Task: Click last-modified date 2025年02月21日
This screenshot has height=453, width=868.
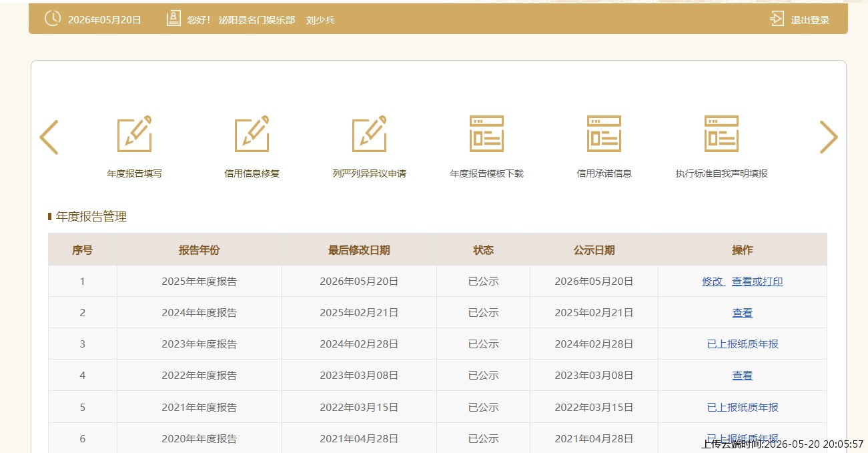Action: coord(359,313)
